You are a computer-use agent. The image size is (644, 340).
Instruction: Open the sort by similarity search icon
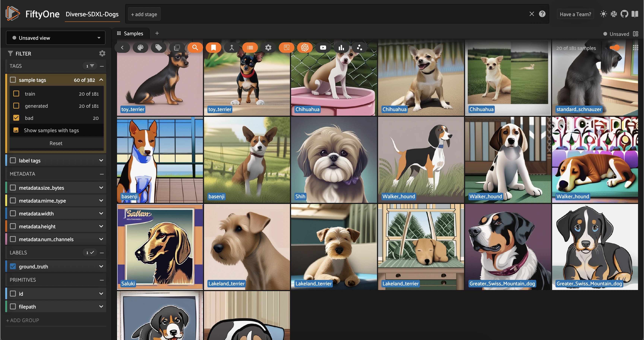[195, 48]
